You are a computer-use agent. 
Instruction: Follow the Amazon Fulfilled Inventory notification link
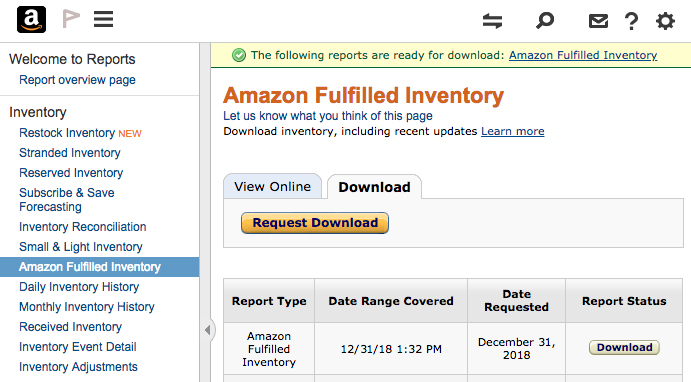pyautogui.click(x=583, y=55)
